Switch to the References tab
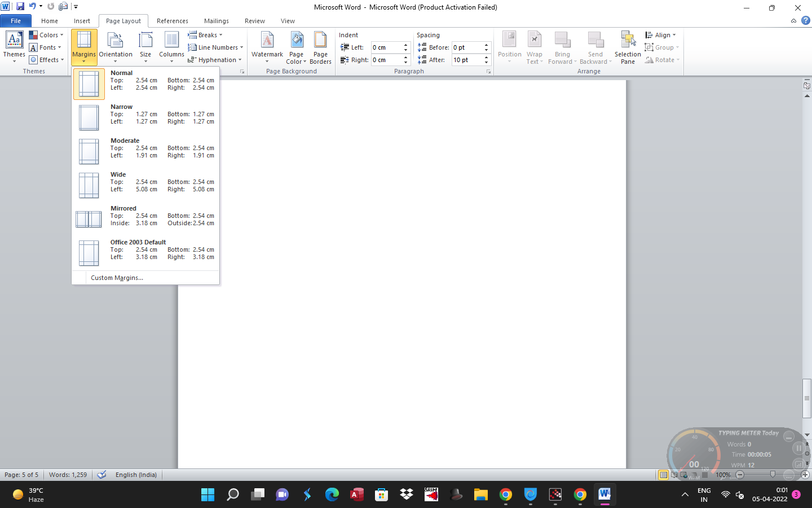Screen dimensions: 812x508 pos(173,21)
